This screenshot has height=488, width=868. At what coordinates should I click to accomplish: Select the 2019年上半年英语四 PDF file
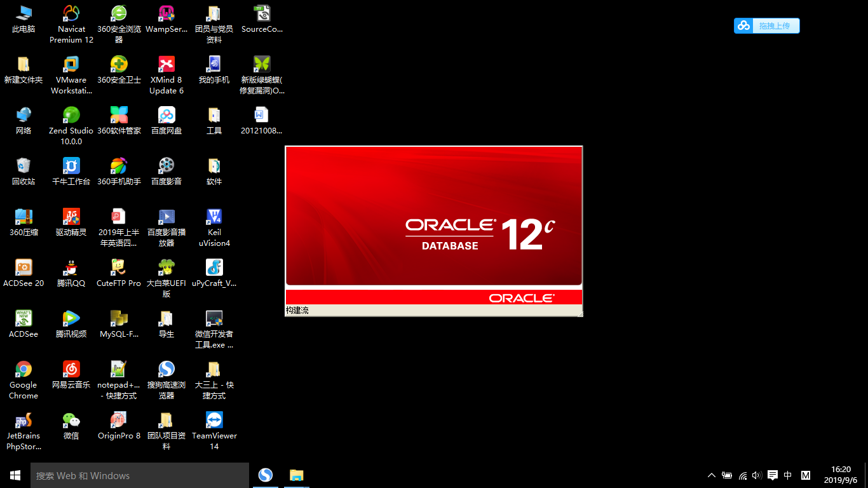[119, 227]
